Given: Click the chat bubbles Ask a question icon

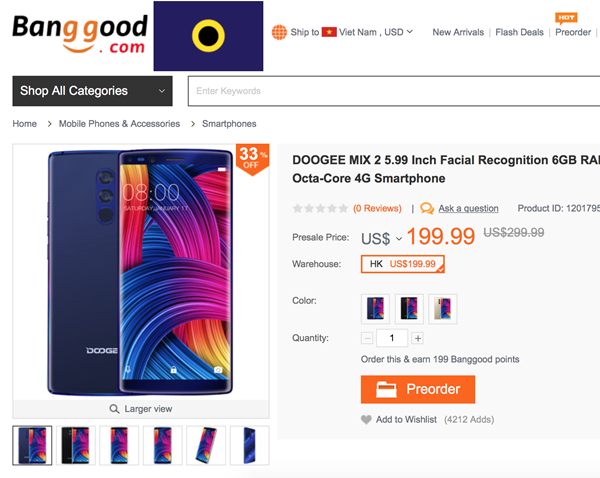Looking at the screenshot, I should [x=427, y=208].
